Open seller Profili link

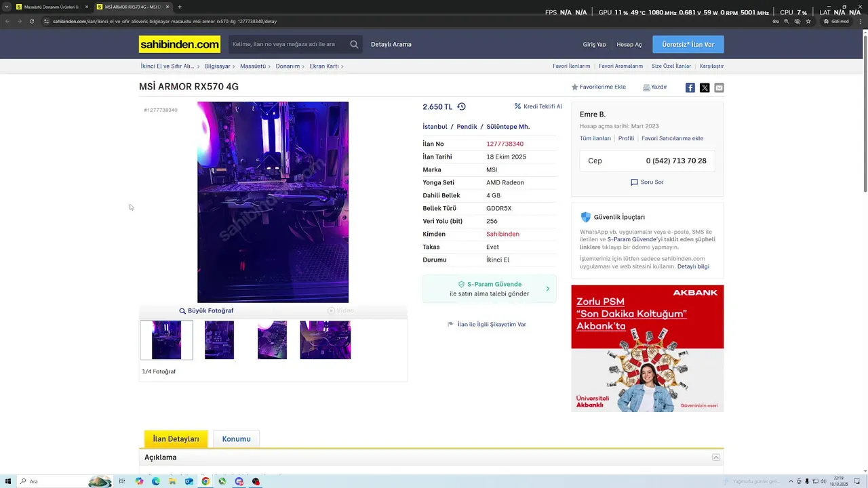coord(627,138)
